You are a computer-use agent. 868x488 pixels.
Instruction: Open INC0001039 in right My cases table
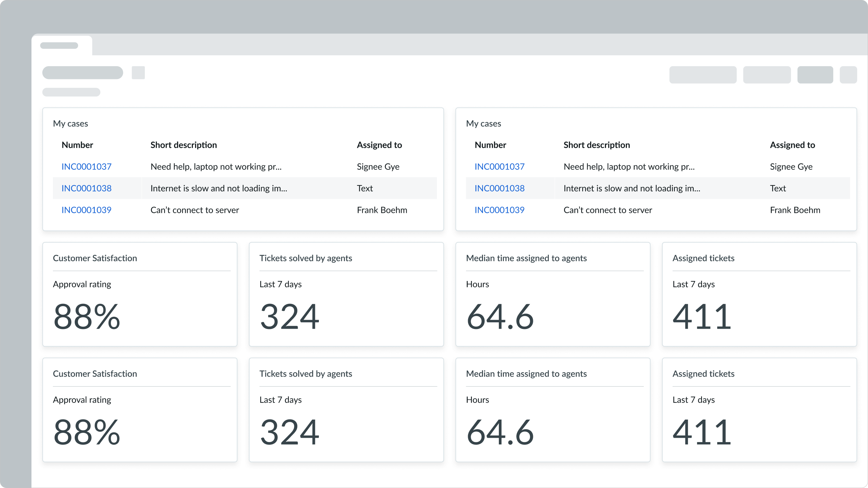[x=499, y=210]
